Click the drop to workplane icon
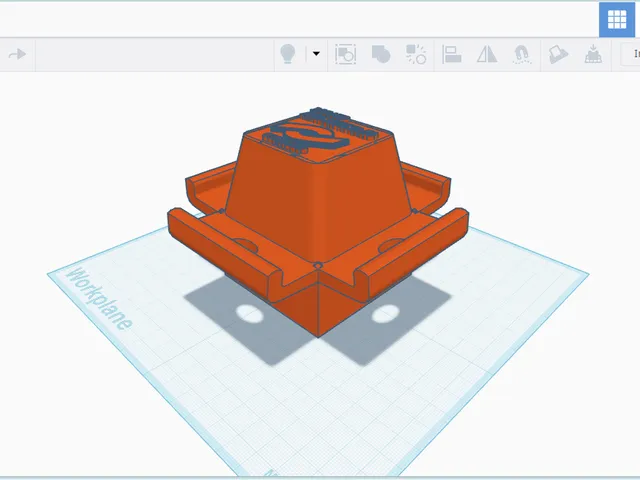Viewport: 640px width, 480px height. click(x=593, y=54)
